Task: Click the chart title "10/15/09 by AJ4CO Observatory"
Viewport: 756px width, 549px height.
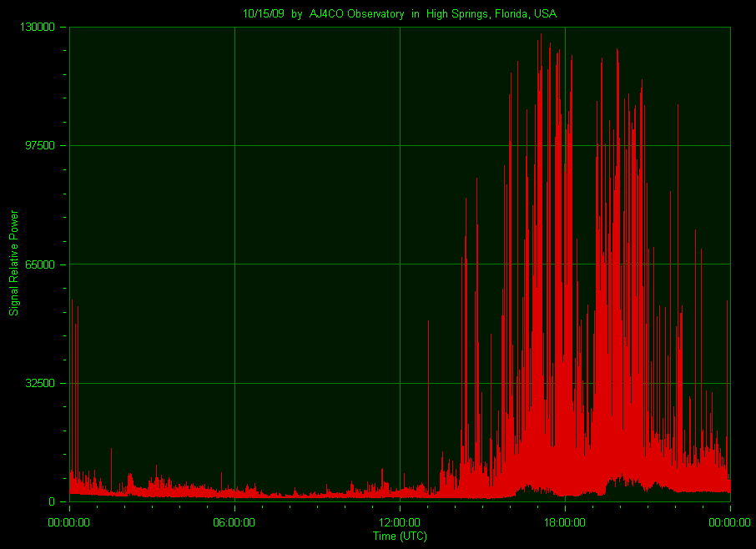Action: 323,14
